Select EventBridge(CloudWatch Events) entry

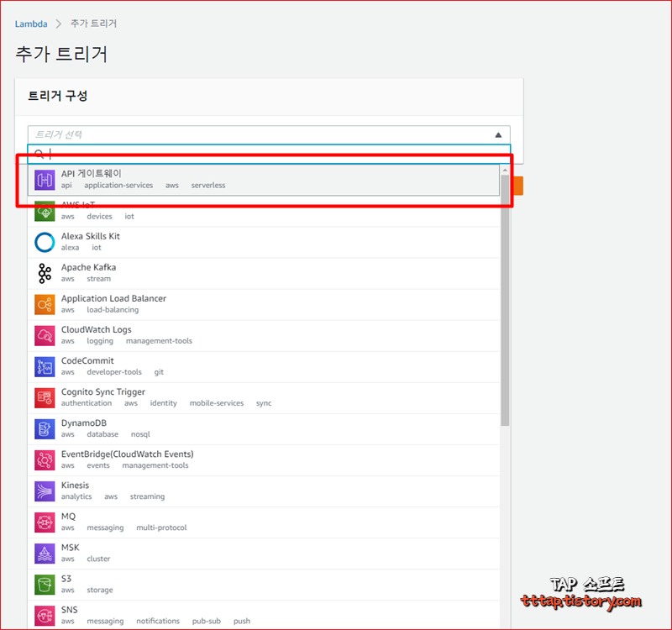coord(264,460)
